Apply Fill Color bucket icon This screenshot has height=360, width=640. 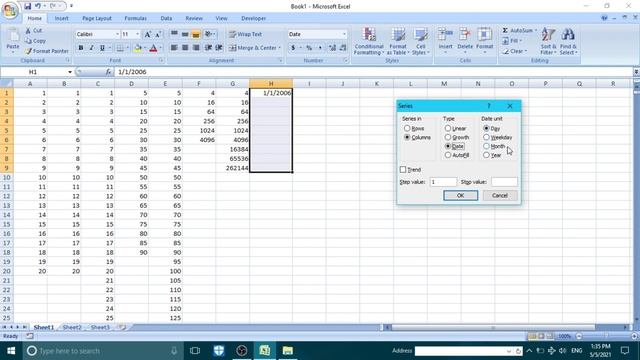click(138, 48)
